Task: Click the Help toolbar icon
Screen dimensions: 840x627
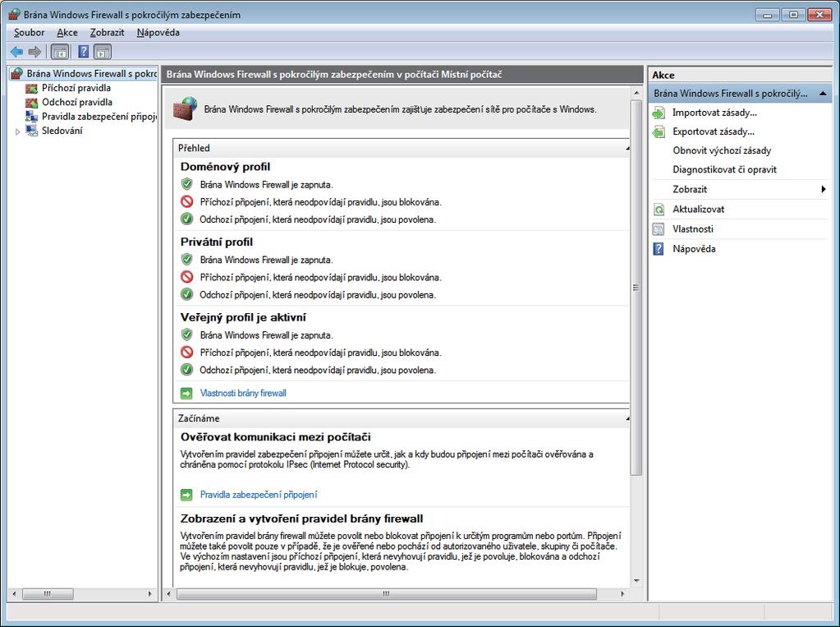Action: pyautogui.click(x=83, y=52)
